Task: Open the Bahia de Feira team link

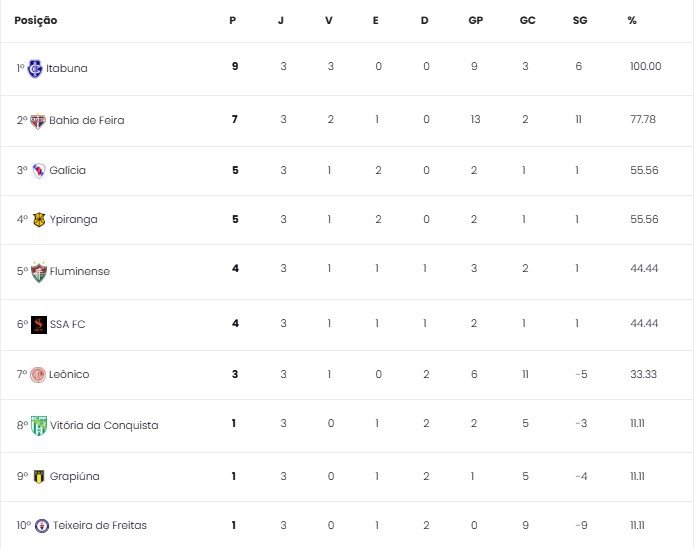Action: coord(87,120)
